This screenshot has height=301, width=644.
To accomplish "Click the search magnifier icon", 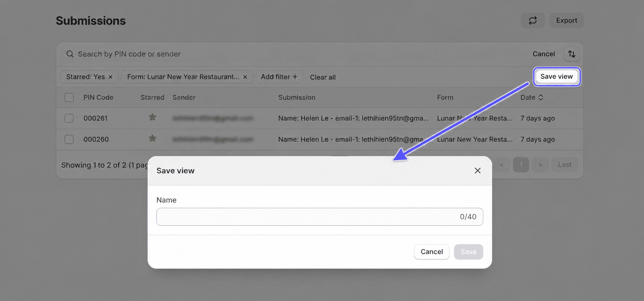I will point(70,54).
